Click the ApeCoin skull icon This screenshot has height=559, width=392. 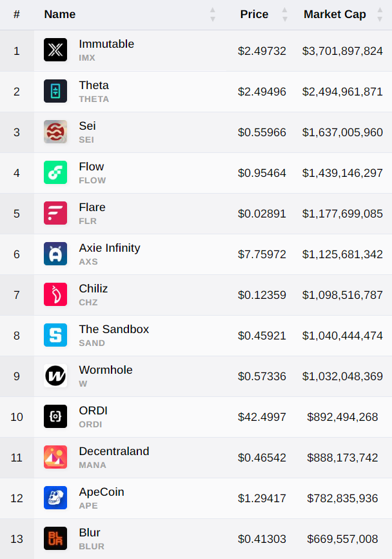[55, 497]
